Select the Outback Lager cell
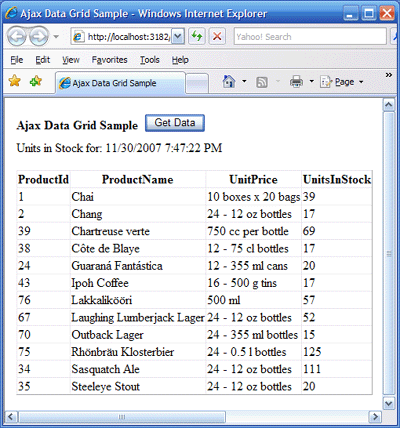This screenshot has width=400, height=428. (x=137, y=335)
